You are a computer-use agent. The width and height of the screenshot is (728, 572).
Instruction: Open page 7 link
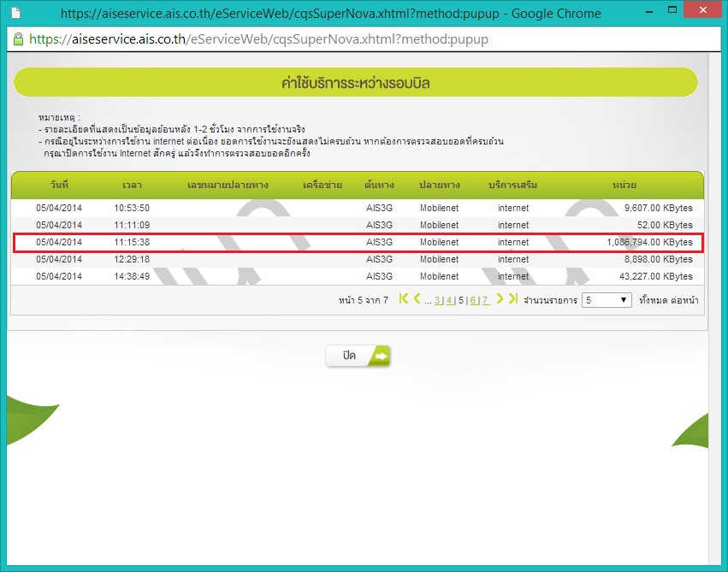tap(485, 301)
